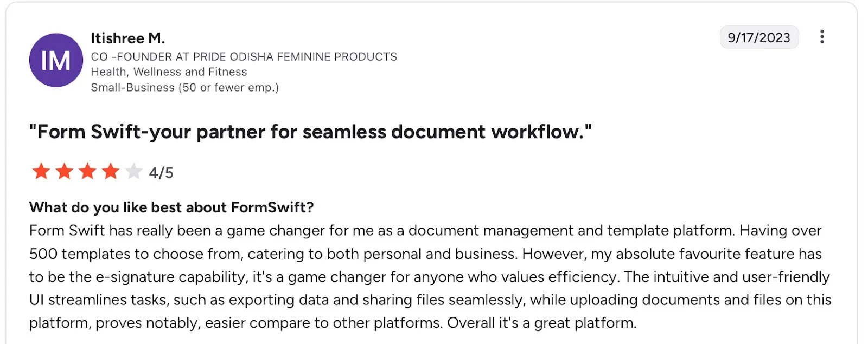
Task: Click the star rating row
Action: coord(86,172)
